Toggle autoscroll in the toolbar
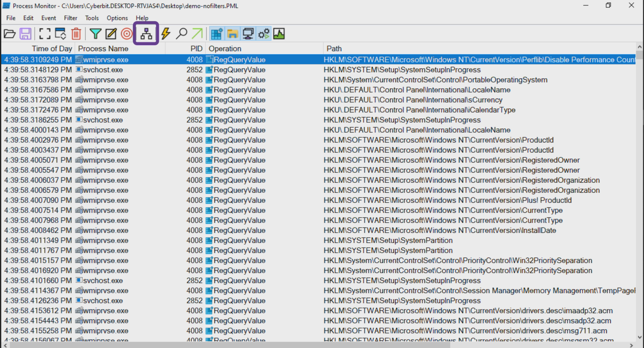The width and height of the screenshot is (644, 348). (x=60, y=34)
